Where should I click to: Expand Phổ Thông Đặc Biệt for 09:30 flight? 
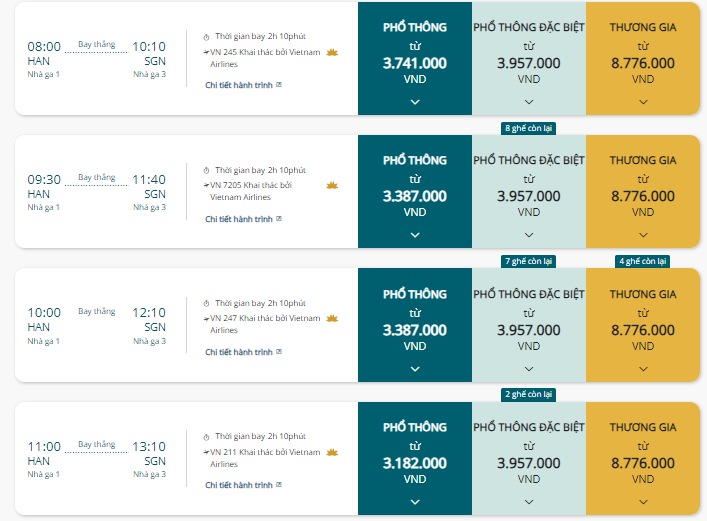click(529, 235)
